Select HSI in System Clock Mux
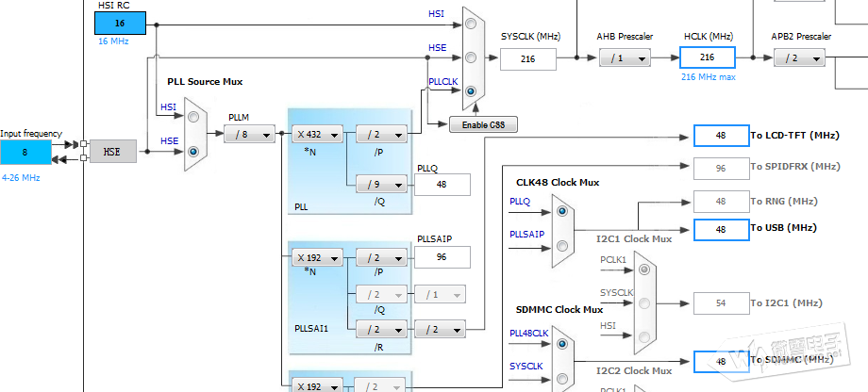The height and width of the screenshot is (392, 868). tap(470, 21)
